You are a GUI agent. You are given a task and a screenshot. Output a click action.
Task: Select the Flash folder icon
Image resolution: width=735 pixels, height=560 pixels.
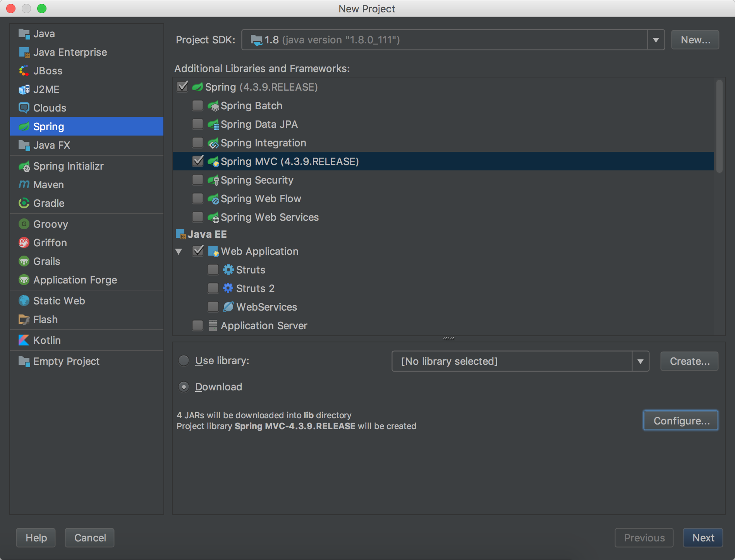coord(24,320)
